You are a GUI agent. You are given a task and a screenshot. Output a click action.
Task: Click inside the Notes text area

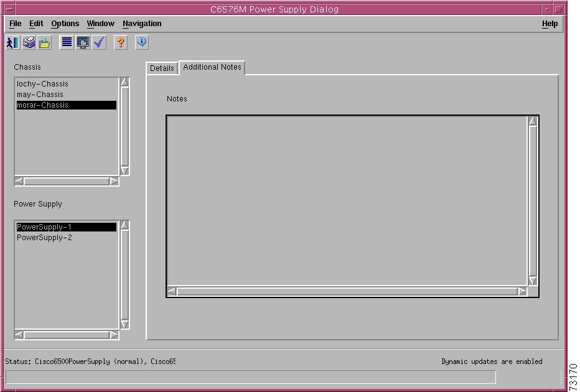pyautogui.click(x=347, y=201)
